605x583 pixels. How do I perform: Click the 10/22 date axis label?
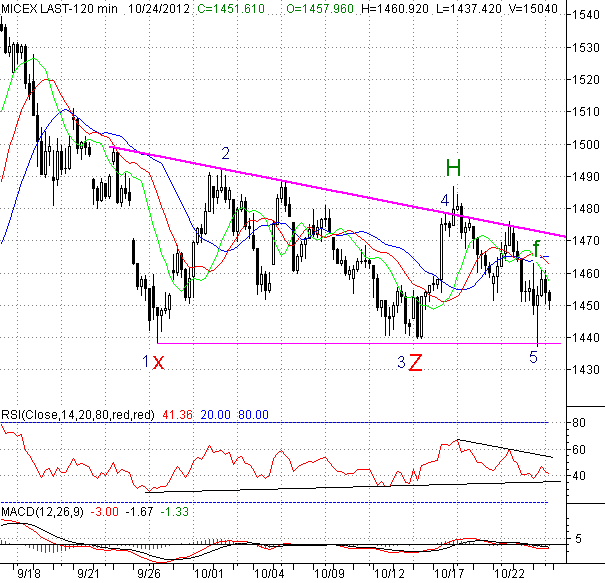(509, 574)
